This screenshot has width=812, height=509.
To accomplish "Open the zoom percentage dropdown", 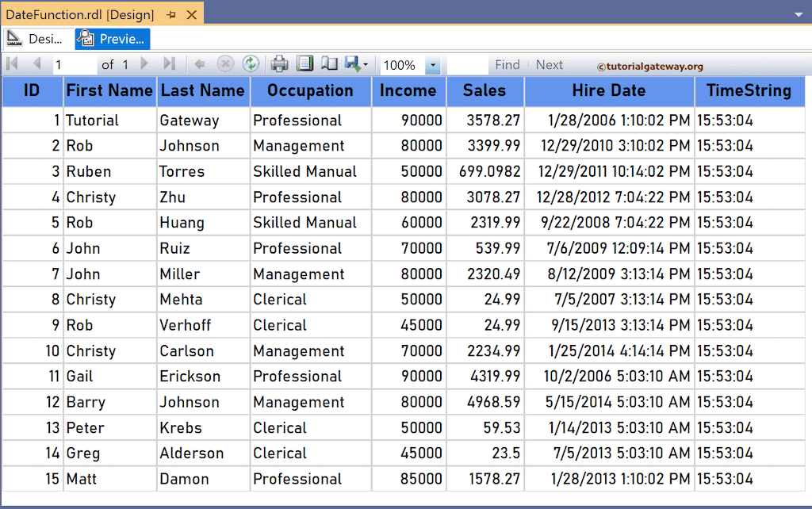I will tap(432, 65).
